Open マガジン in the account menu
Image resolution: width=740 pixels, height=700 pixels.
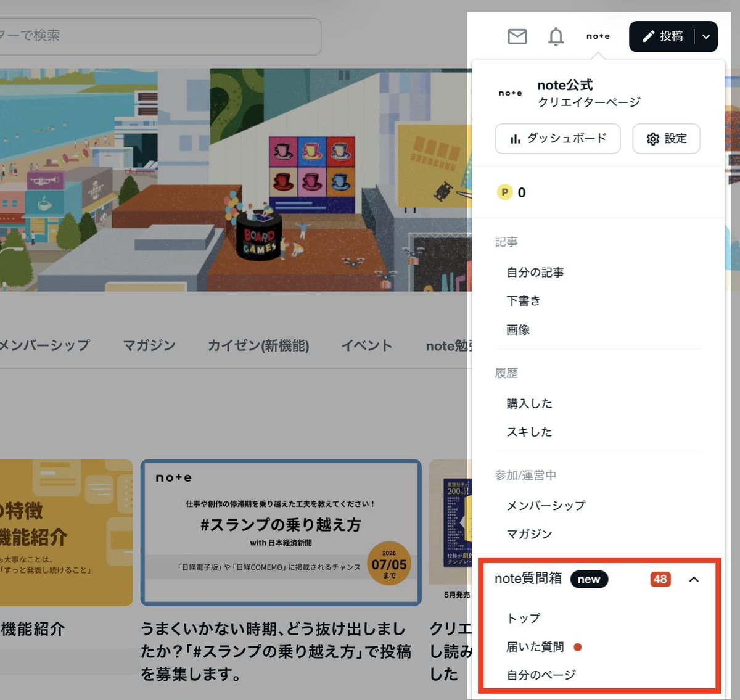[x=529, y=533]
